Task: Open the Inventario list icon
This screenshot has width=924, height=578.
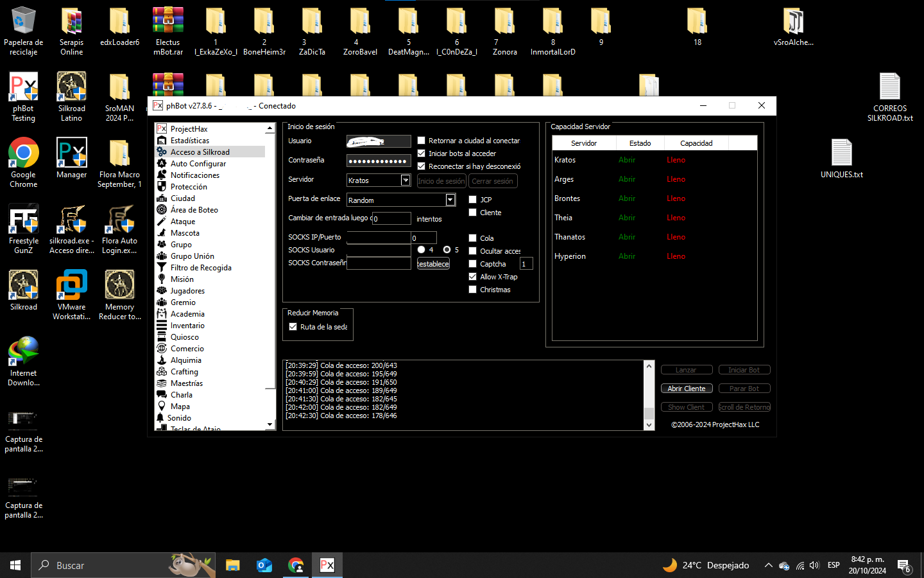Action: (162, 326)
